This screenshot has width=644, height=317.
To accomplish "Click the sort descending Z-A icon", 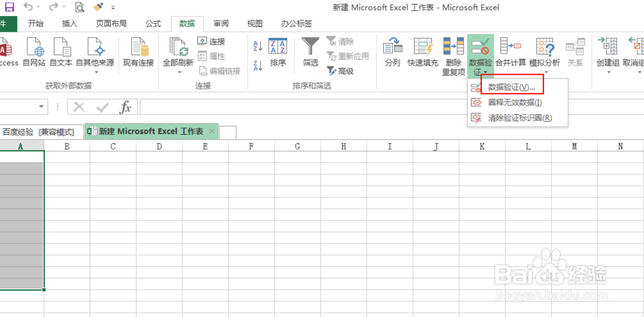I will pyautogui.click(x=258, y=66).
